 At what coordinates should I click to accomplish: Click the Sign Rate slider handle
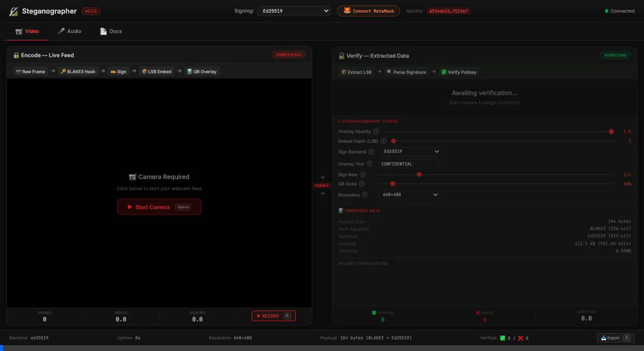419,175
